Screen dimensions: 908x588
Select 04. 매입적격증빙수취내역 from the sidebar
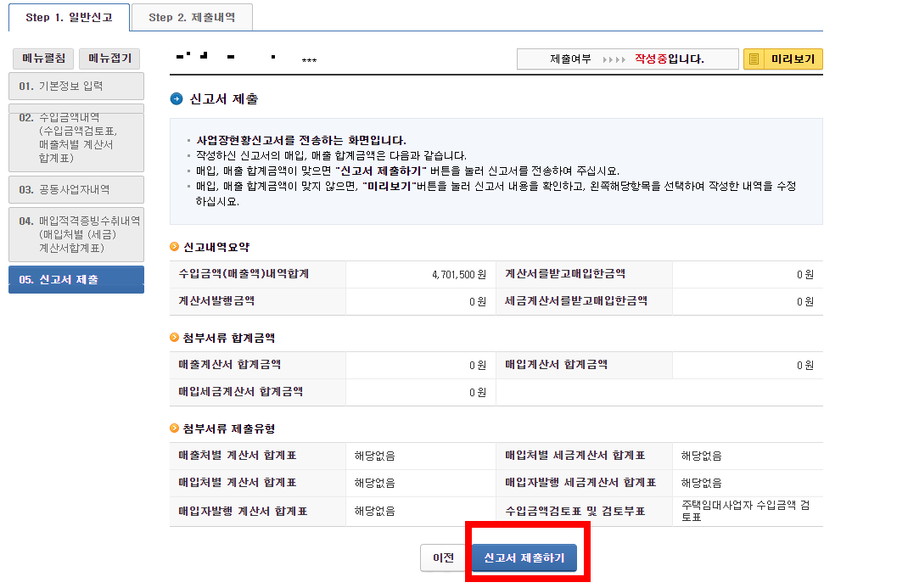click(76, 232)
